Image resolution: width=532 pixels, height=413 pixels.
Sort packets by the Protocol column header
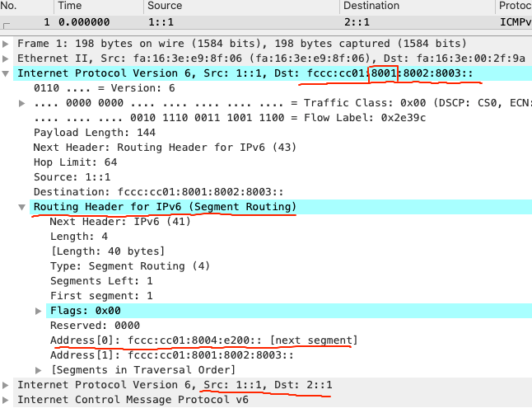pos(514,6)
